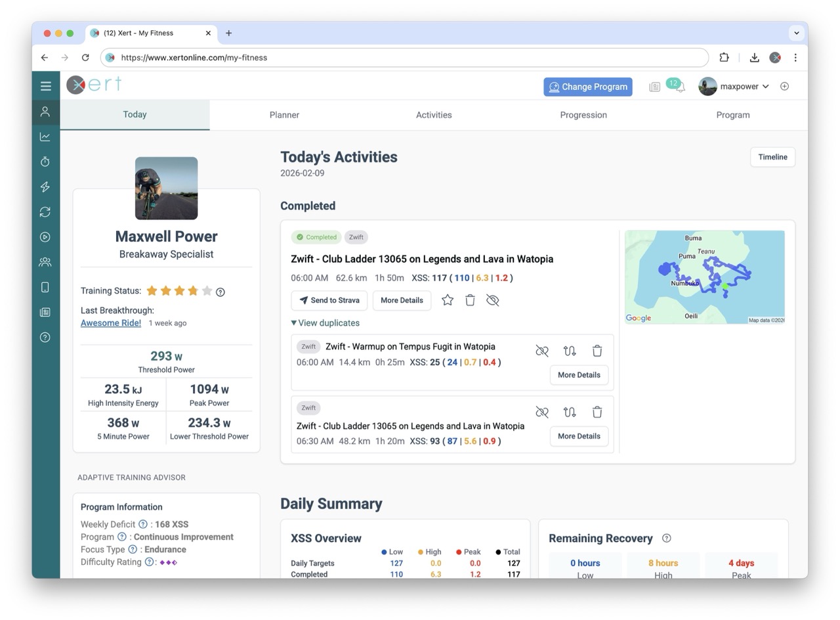The width and height of the screenshot is (840, 620).
Task: Toggle favorite star on Club Ladder activity
Action: (448, 300)
